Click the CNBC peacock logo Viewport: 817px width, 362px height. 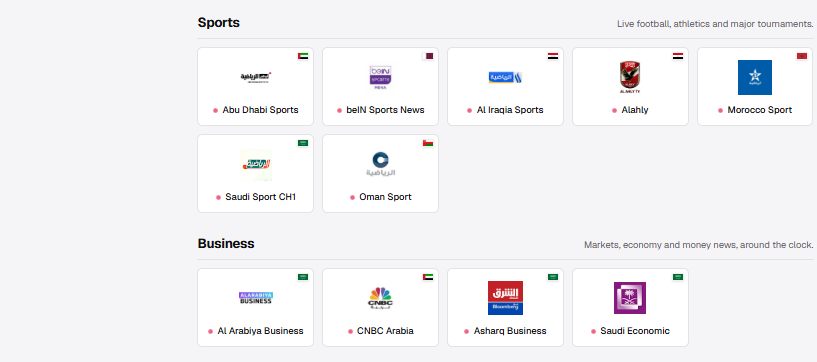pos(380,298)
